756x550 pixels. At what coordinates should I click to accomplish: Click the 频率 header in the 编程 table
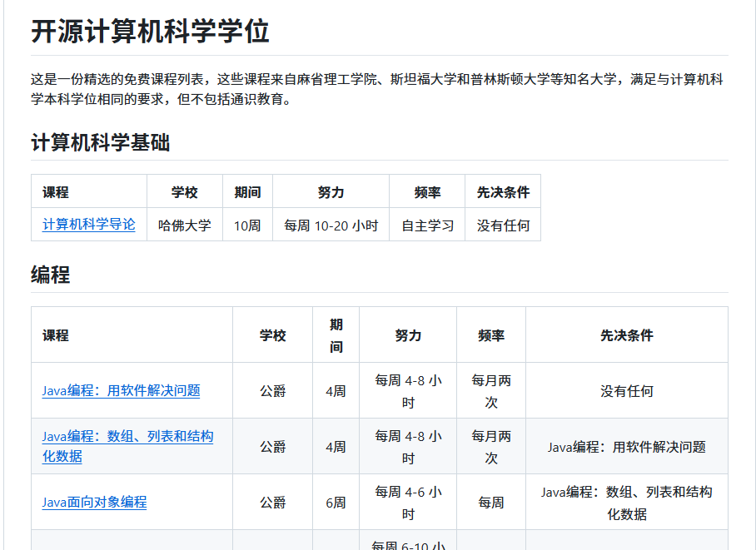coord(491,335)
